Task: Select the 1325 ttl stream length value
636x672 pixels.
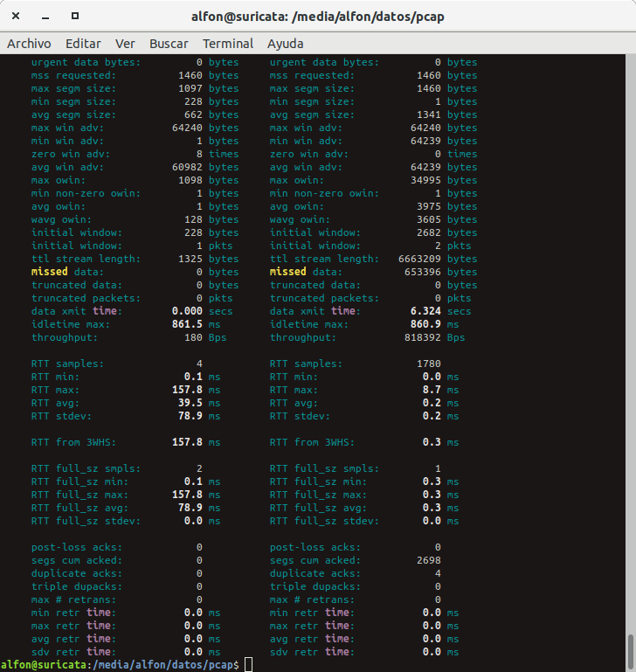Action: point(190,259)
